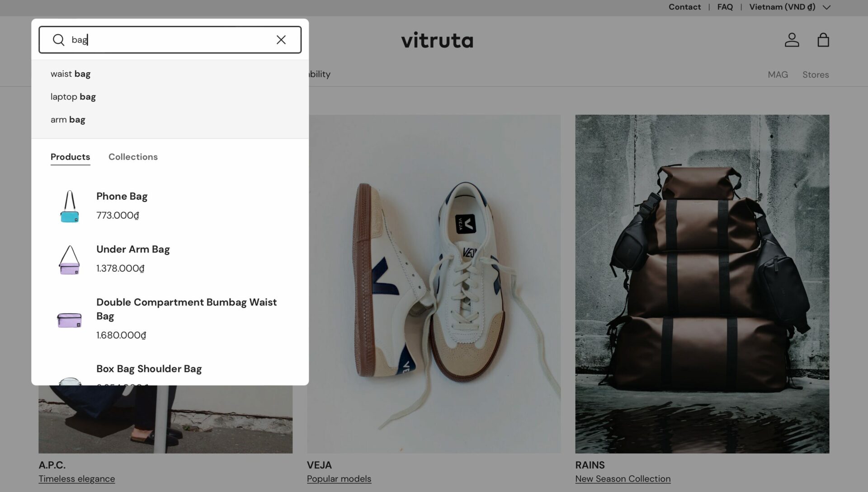Follow the "Popular models" link

pos(339,479)
